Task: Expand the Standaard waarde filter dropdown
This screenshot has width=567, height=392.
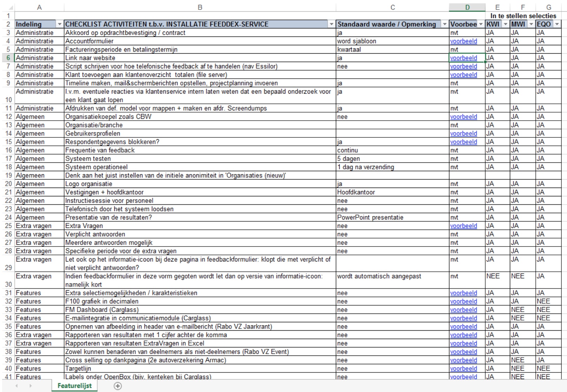Action: [445, 24]
